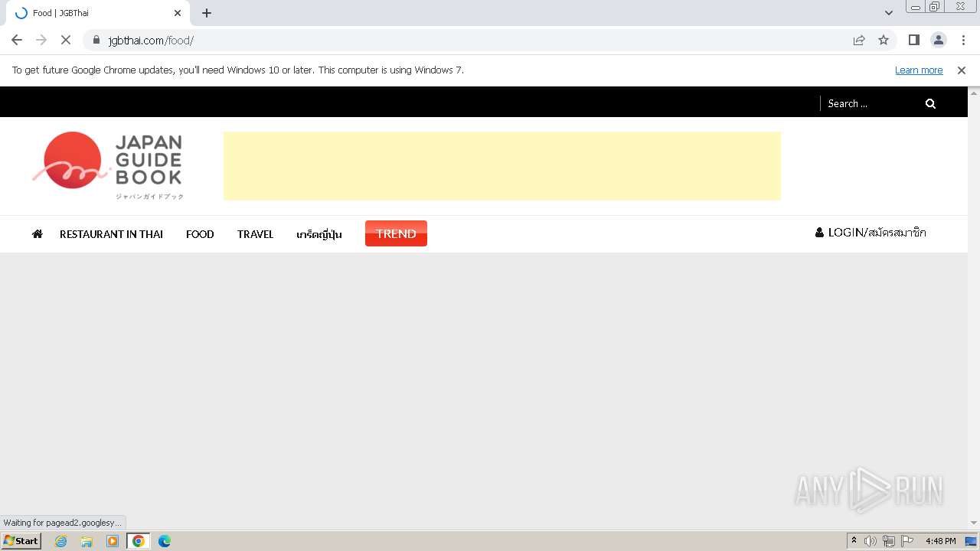Dismiss the Chrome update notification bar
The width and height of the screenshot is (980, 551).
[962, 70]
